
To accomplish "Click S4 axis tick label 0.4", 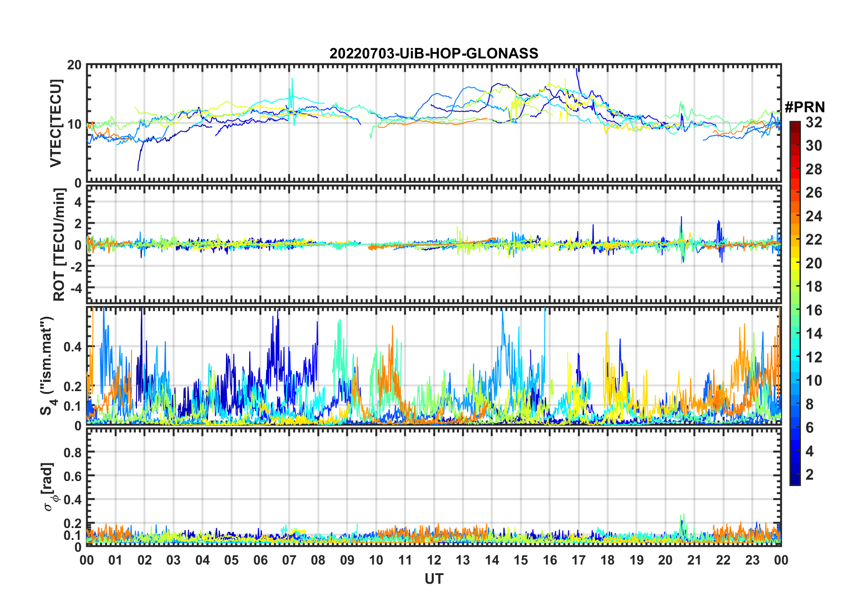I will click(73, 347).
